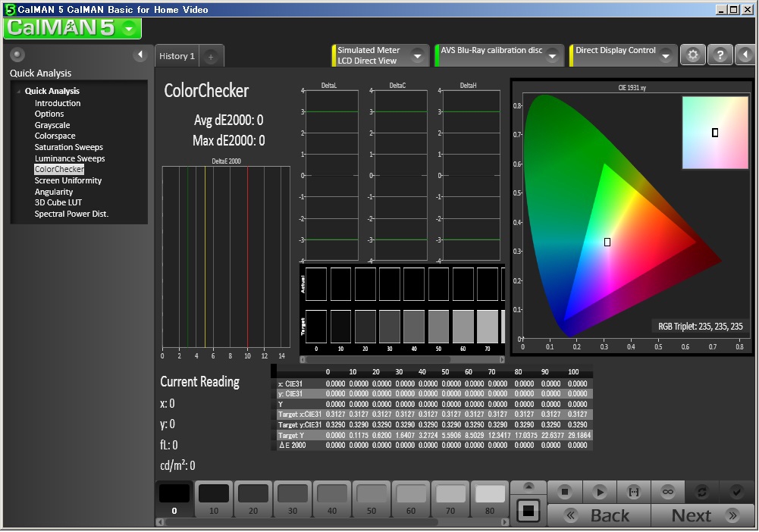
Task: Click the continuous read infinity icon
Action: 668,492
